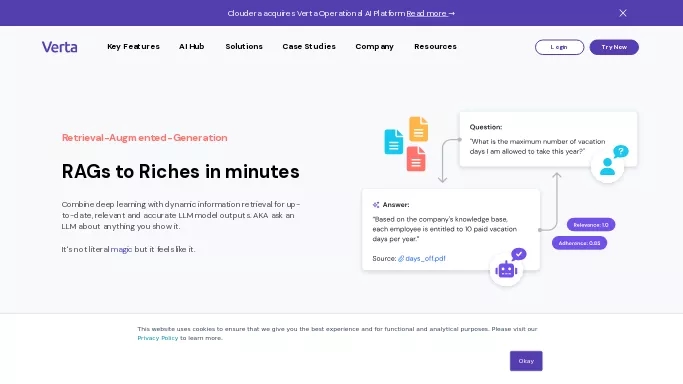This screenshot has height=384, width=683.
Task: Click the Login button
Action: point(559,47)
